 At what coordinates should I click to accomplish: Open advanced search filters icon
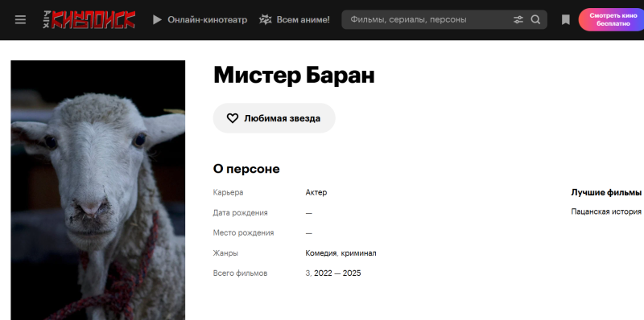[518, 19]
